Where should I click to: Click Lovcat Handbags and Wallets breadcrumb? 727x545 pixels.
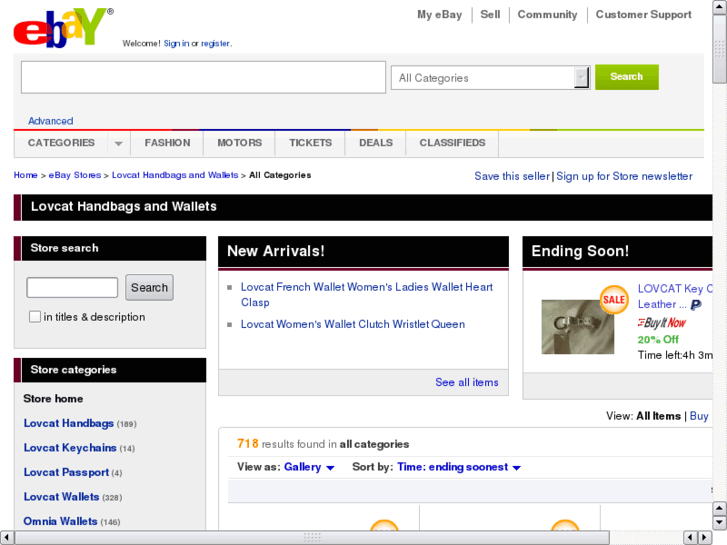pos(175,175)
